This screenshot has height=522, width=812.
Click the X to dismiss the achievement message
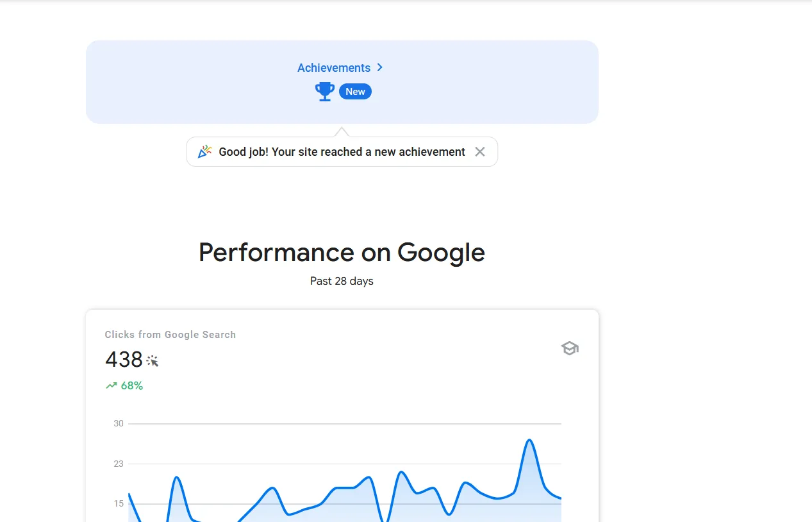coord(479,151)
